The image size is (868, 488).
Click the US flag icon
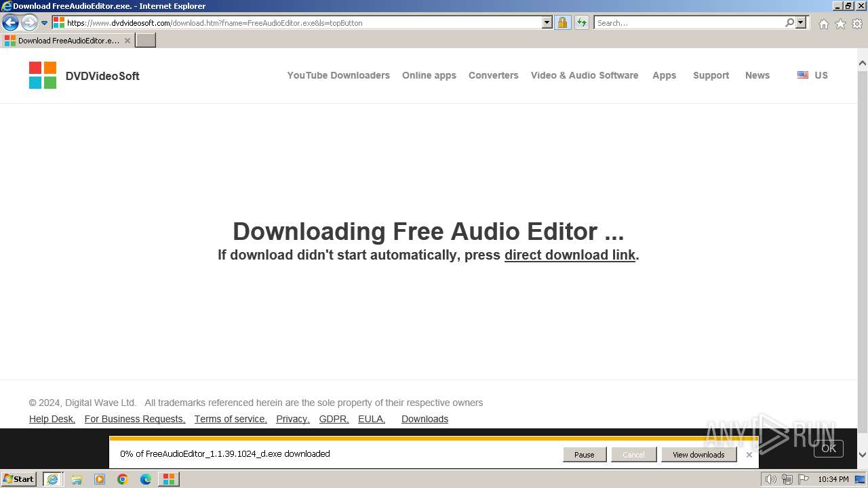tap(803, 75)
